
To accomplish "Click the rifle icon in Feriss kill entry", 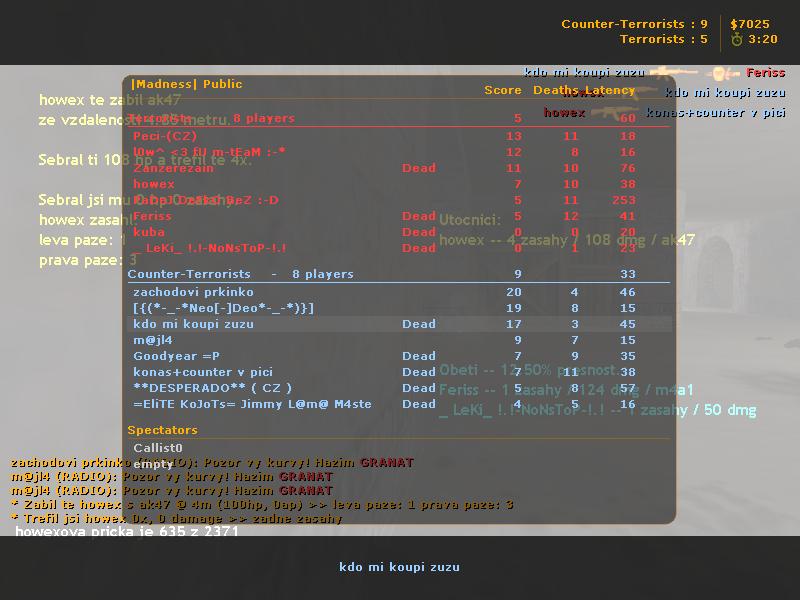I will pyautogui.click(x=674, y=72).
